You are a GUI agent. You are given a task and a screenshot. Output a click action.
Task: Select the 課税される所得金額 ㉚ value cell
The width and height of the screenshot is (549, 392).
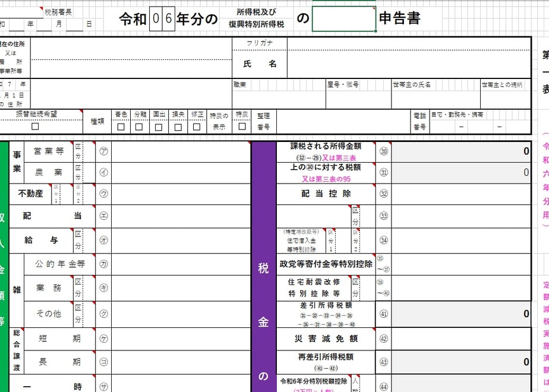coord(461,152)
